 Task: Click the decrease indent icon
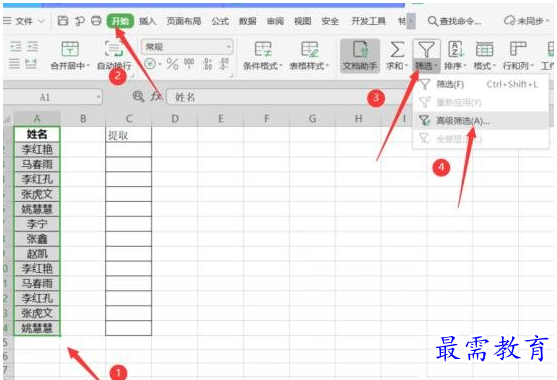tap(16, 47)
